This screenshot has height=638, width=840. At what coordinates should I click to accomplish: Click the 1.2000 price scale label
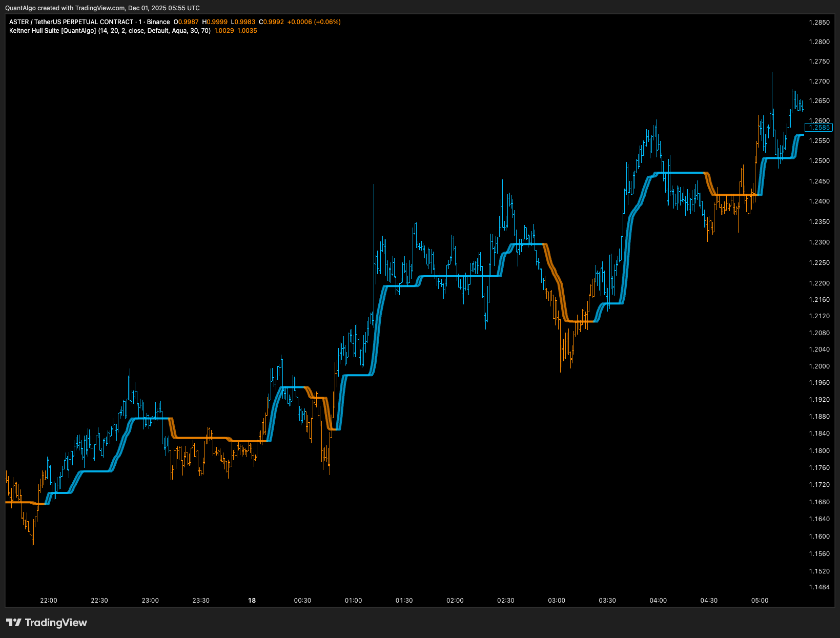pos(819,366)
